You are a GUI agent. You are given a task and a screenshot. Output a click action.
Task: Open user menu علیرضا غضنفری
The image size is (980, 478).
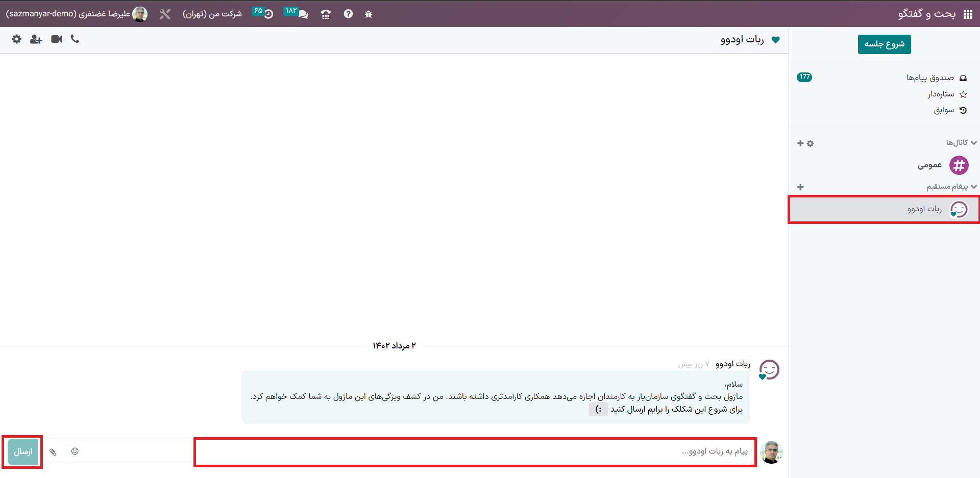[x=77, y=14]
